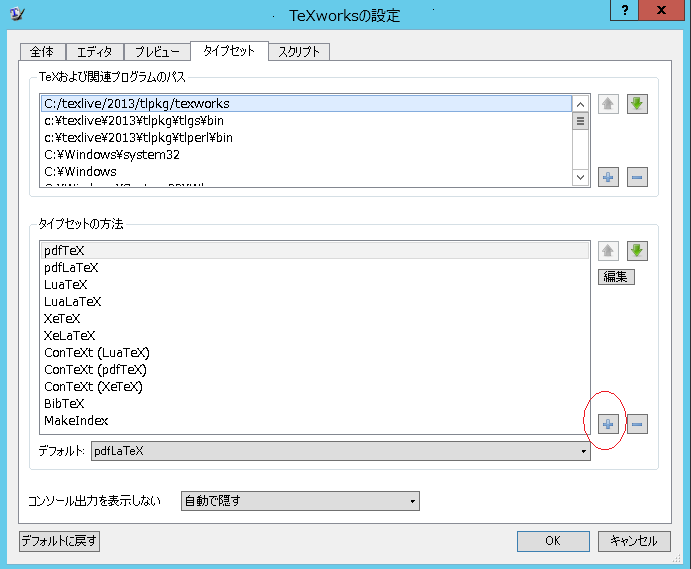
Task: Click the add typesetting method plus icon
Action: click(x=608, y=424)
